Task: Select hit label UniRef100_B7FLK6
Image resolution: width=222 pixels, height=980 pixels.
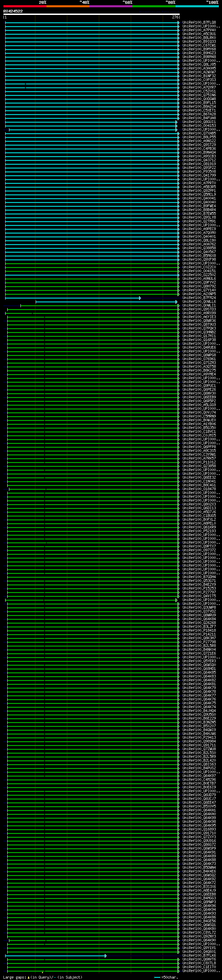Action: [x=199, y=955]
